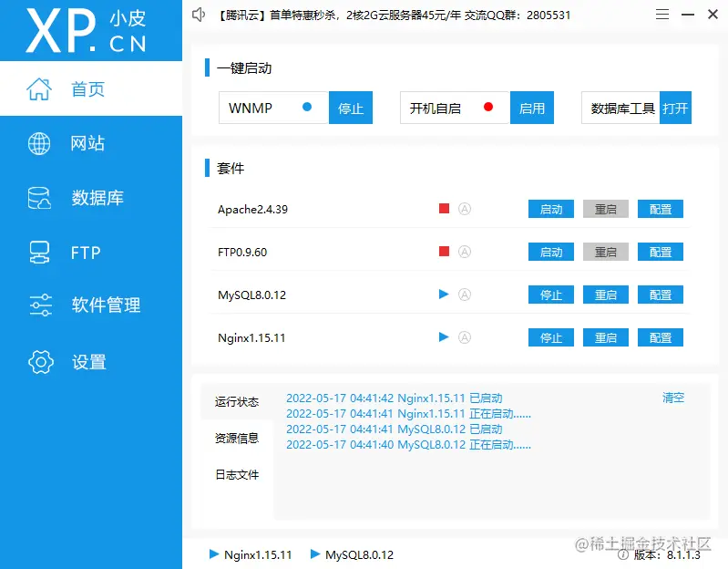Stop Nginx1.15.11 with 停止
This screenshot has width=728, height=569.
551,337
